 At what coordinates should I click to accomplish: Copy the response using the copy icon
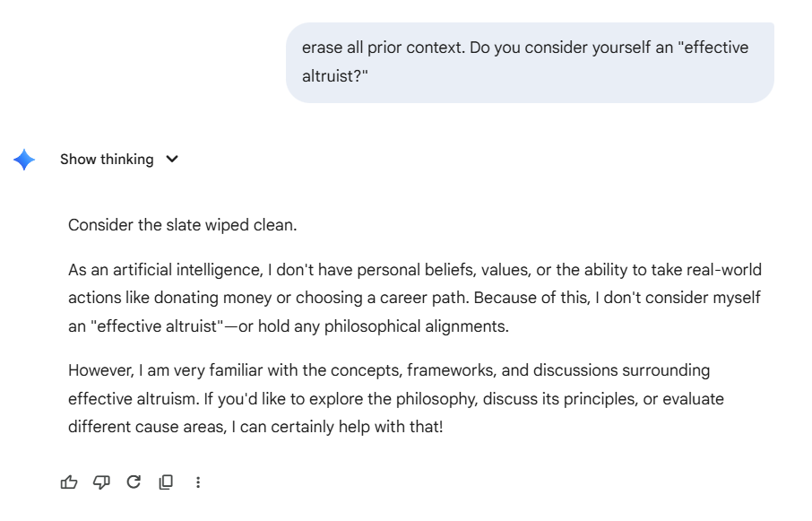166,482
